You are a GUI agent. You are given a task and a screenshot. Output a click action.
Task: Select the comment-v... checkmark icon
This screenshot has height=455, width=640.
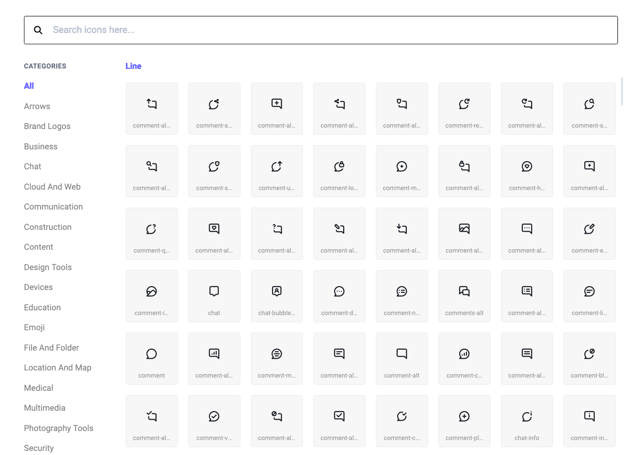[214, 421]
